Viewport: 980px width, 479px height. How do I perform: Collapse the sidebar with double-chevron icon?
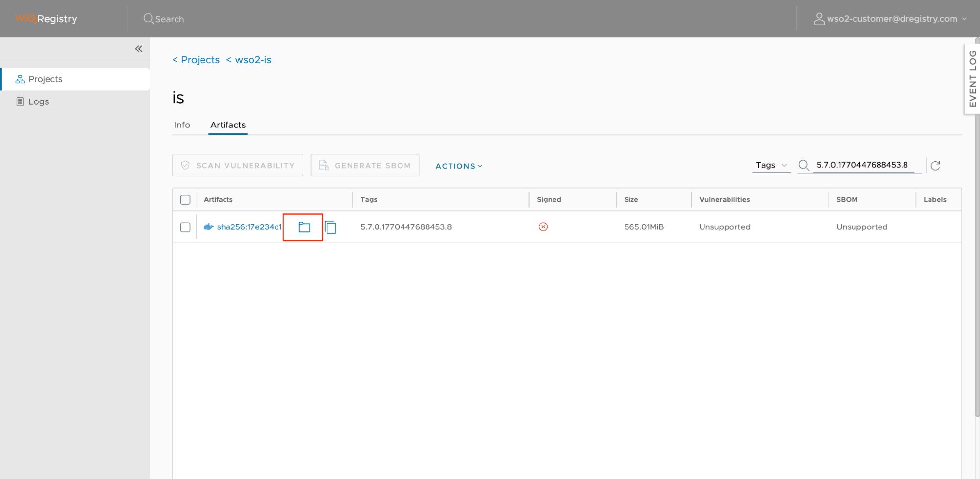(139, 49)
